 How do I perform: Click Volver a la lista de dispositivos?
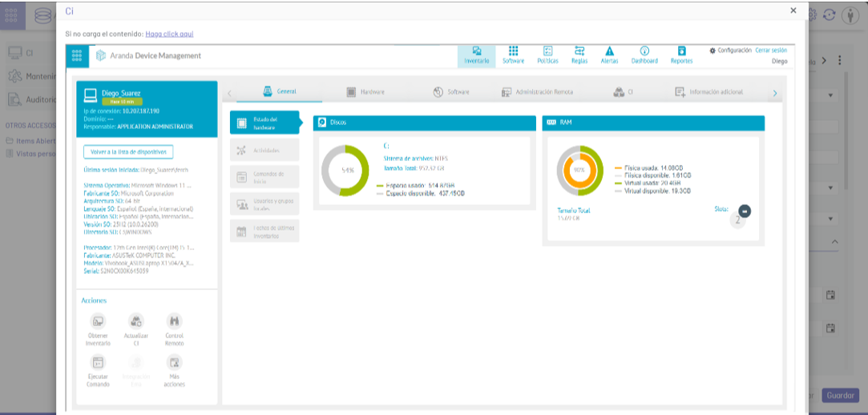tap(128, 152)
